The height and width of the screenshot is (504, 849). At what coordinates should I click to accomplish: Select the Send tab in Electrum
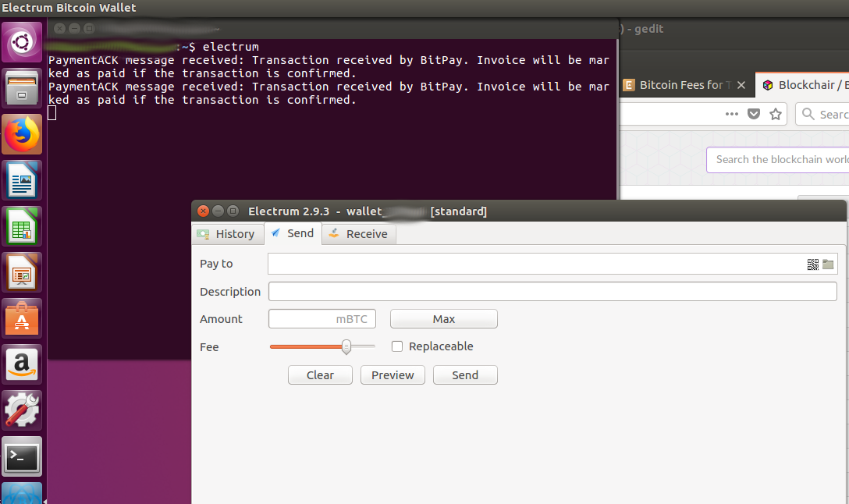[x=293, y=233]
